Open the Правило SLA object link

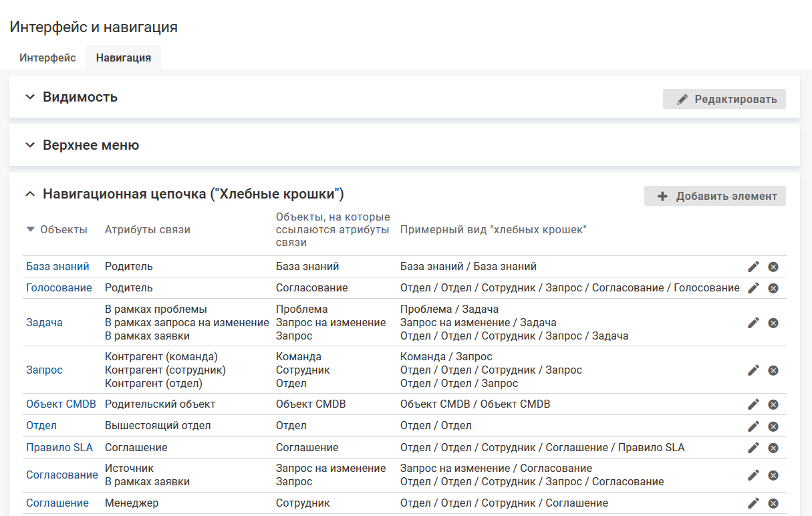pos(59,448)
